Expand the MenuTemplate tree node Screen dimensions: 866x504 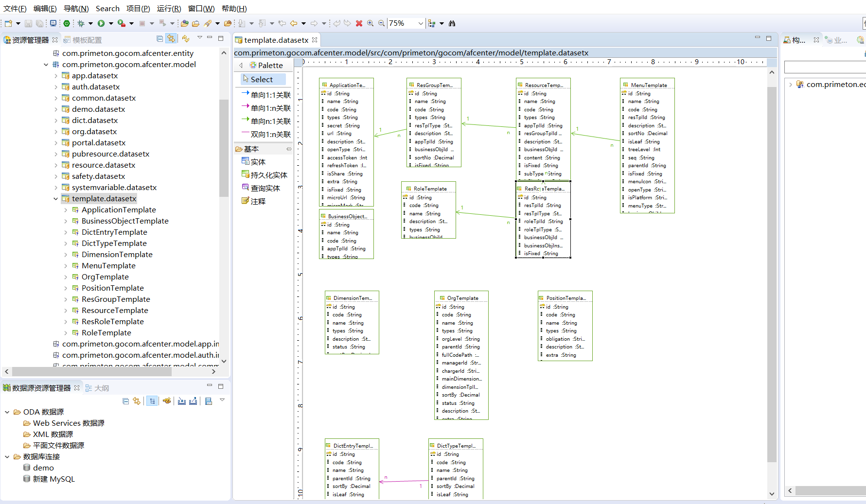[66, 266]
